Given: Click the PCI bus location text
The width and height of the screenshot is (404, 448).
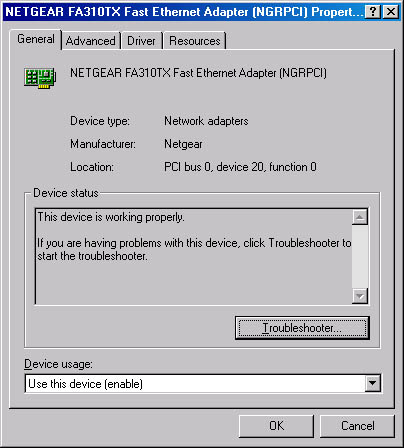Looking at the screenshot, I should (240, 167).
